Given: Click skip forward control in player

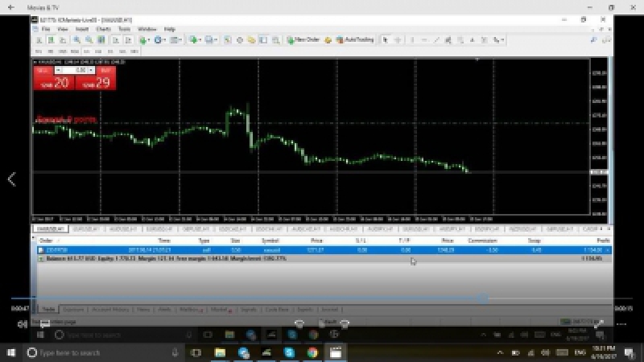Looking at the screenshot, I should pos(345,324).
